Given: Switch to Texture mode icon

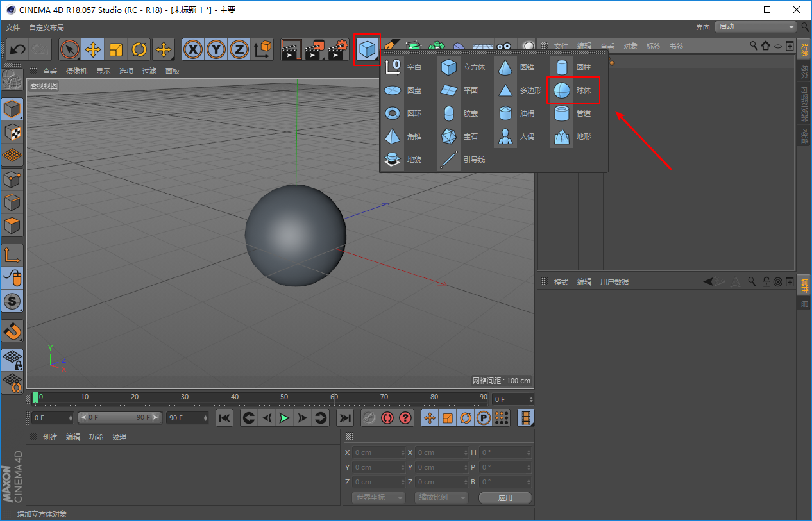Looking at the screenshot, I should click(x=12, y=132).
